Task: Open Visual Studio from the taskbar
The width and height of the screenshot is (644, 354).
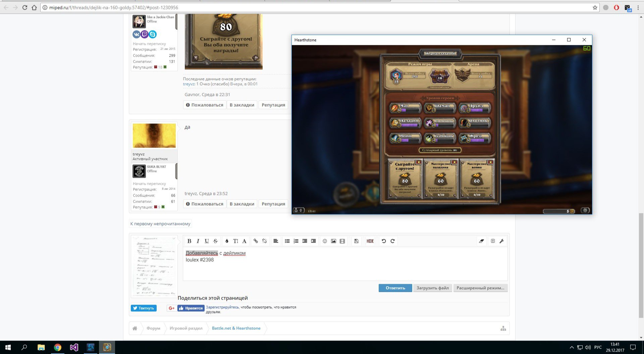Action: 74,347
